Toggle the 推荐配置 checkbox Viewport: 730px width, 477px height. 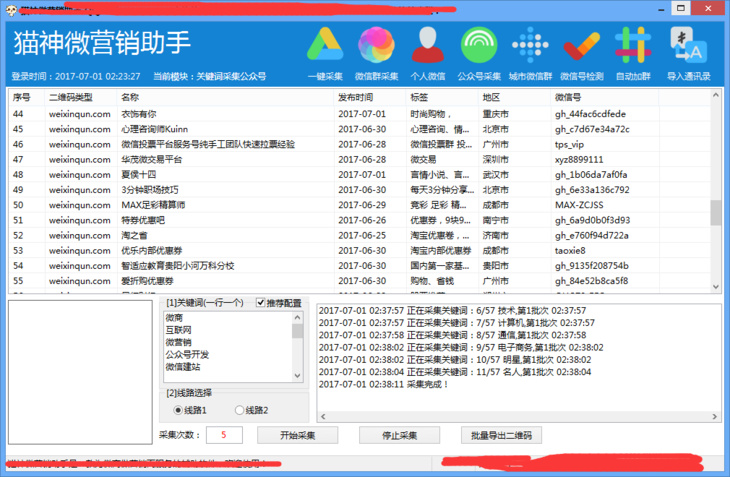coord(261,302)
